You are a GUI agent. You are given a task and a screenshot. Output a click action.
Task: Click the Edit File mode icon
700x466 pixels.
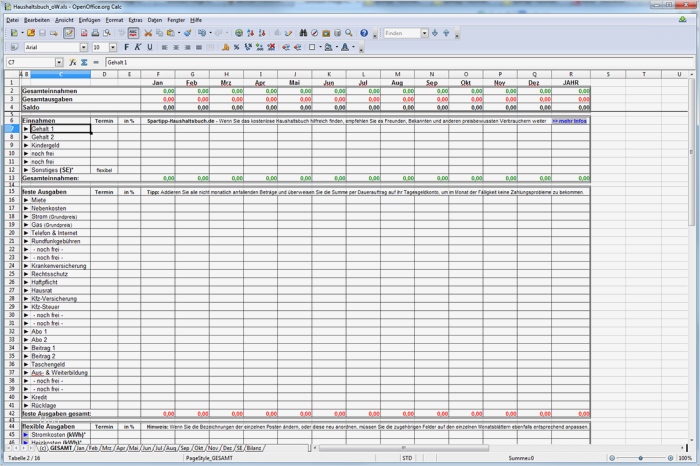coord(69,33)
